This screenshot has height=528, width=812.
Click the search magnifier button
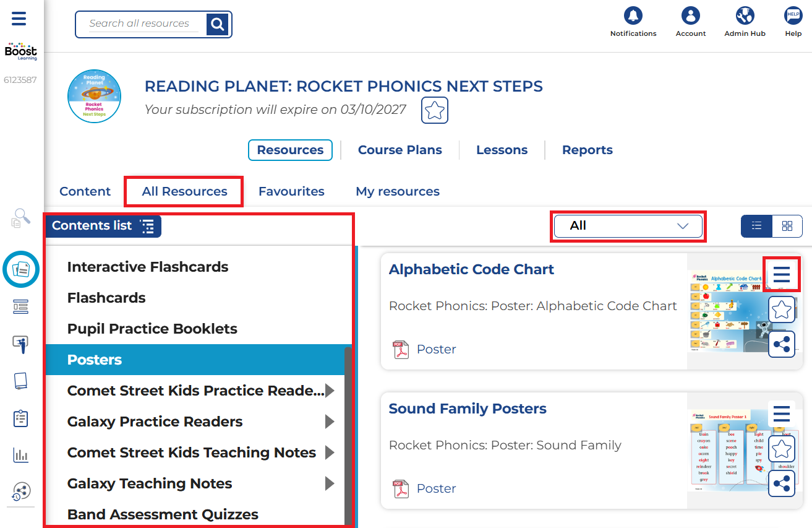(217, 24)
